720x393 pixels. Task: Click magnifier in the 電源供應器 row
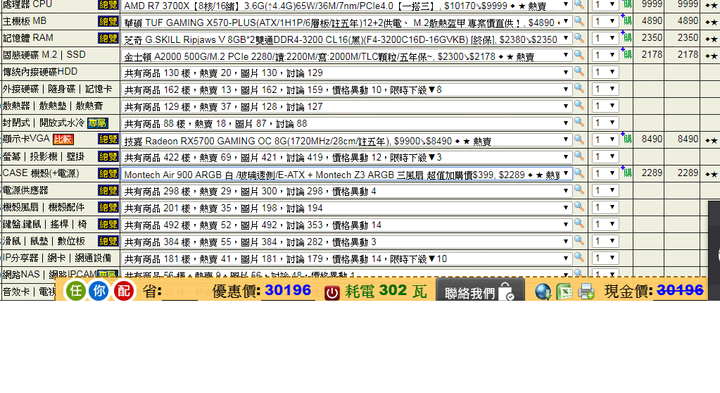click(x=579, y=190)
